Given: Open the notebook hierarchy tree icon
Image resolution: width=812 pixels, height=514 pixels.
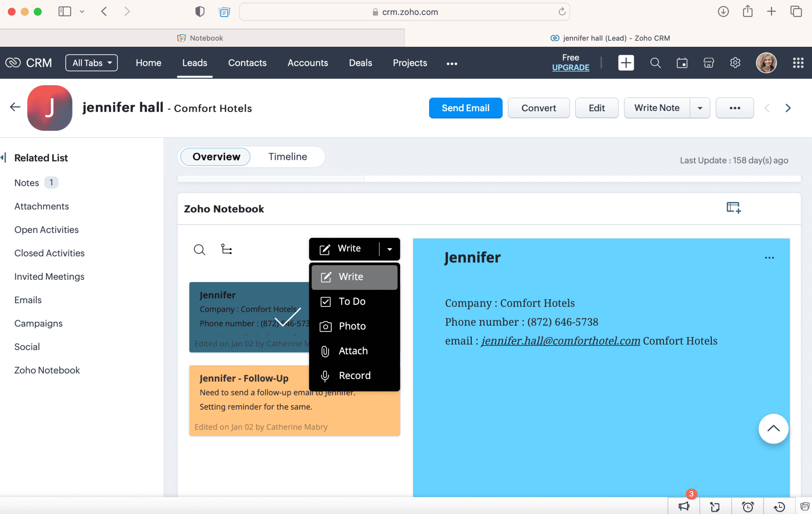Looking at the screenshot, I should [x=227, y=249].
